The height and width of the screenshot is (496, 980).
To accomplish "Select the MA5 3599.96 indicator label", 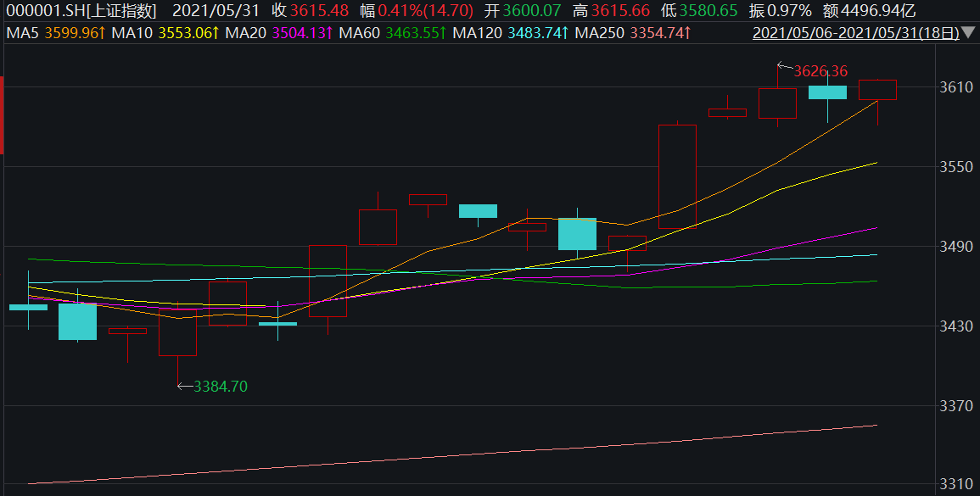I will point(56,33).
